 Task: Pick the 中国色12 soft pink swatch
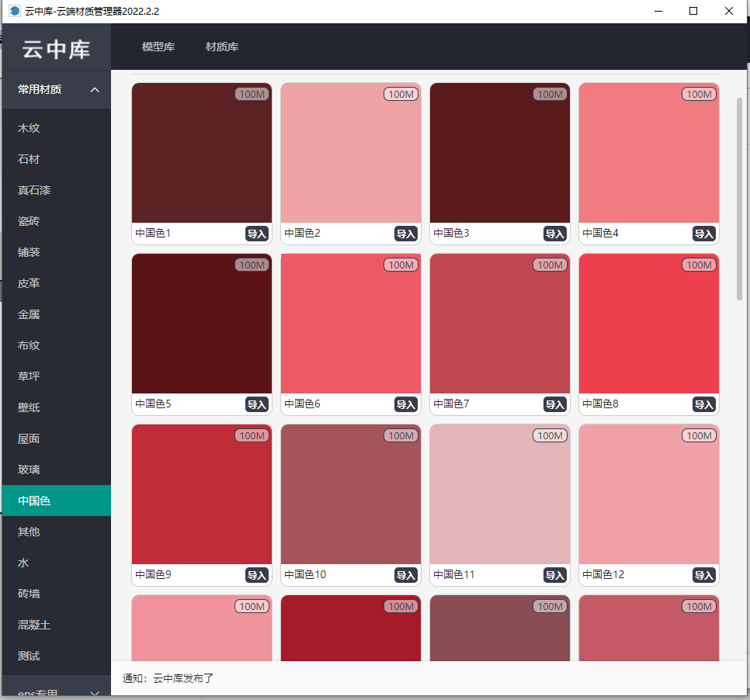(649, 494)
